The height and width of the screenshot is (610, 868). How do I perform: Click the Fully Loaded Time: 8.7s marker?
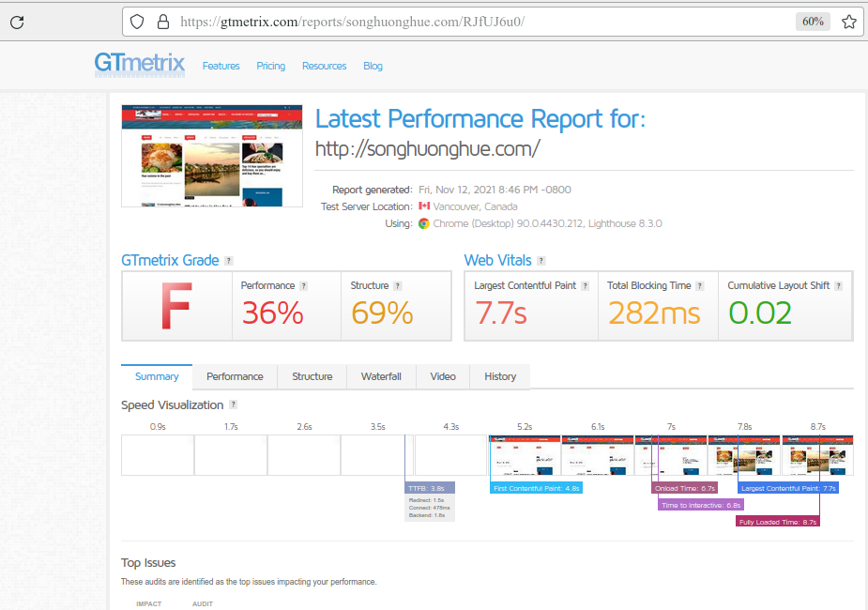click(x=778, y=522)
